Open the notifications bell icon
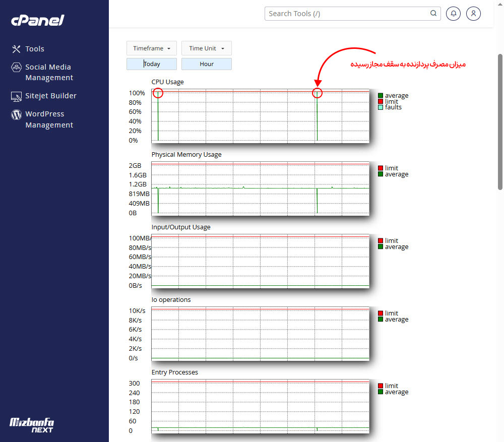The image size is (504, 442). [x=454, y=14]
